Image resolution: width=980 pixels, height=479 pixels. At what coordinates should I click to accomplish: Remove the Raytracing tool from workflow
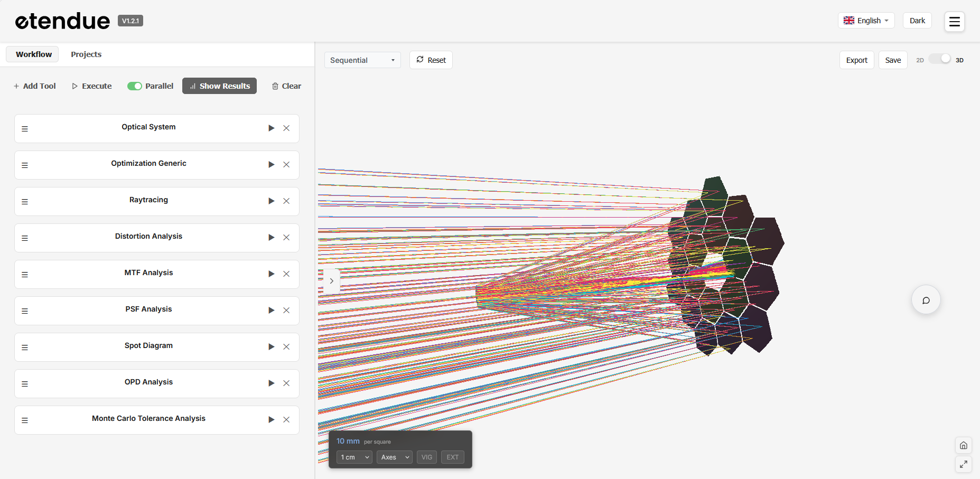(x=286, y=201)
